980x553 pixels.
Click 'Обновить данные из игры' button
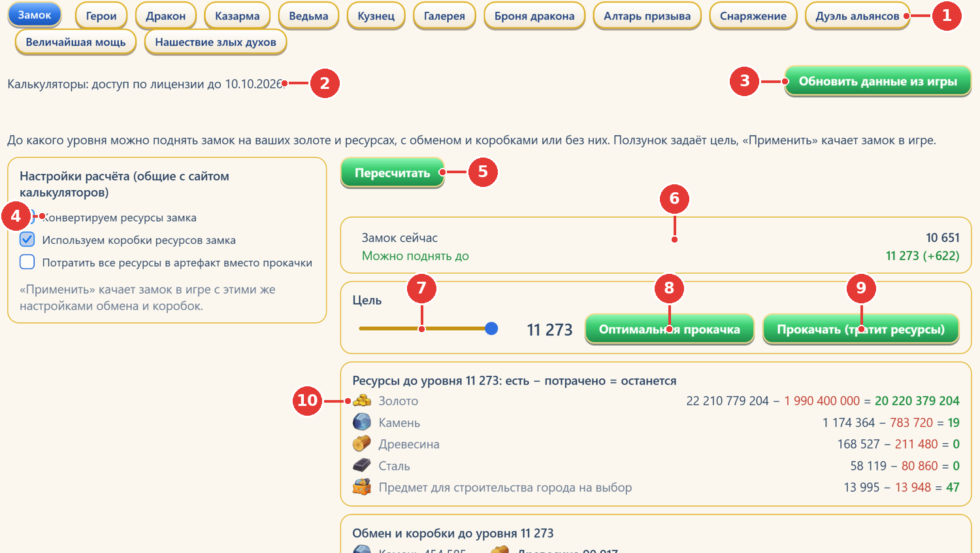(877, 81)
